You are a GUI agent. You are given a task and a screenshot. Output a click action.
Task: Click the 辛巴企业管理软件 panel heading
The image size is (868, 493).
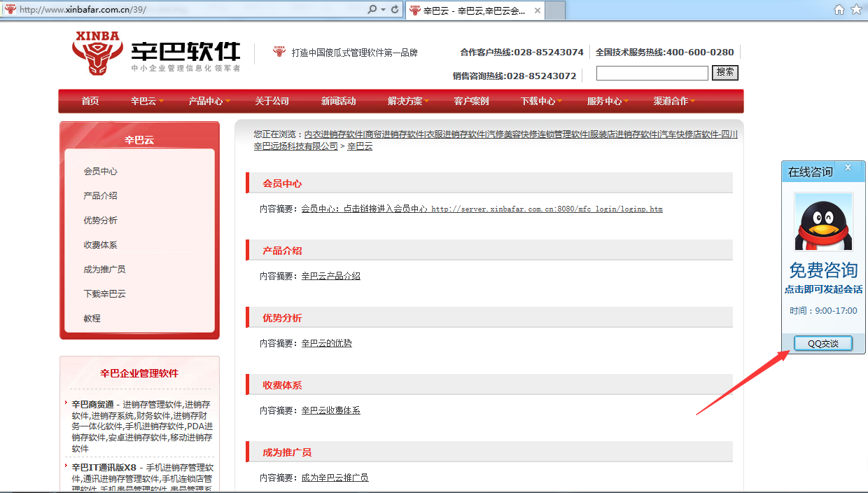(139, 373)
